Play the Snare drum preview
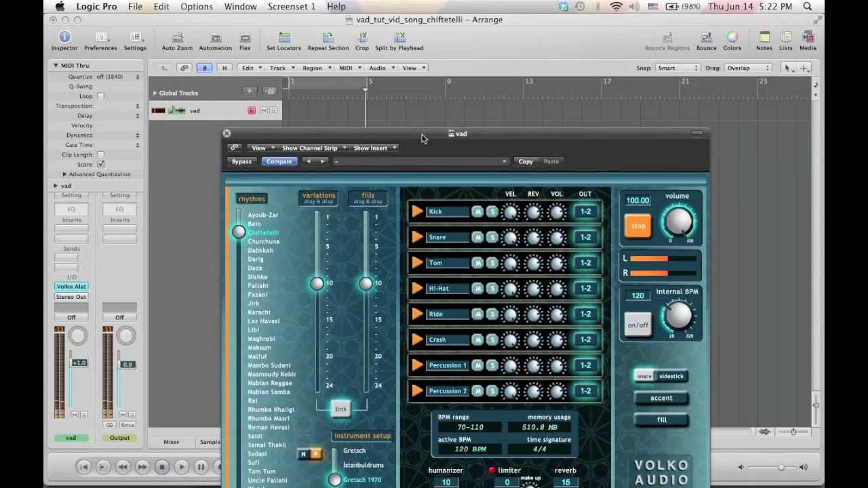Screen dimensions: 868x488 (x=417, y=237)
